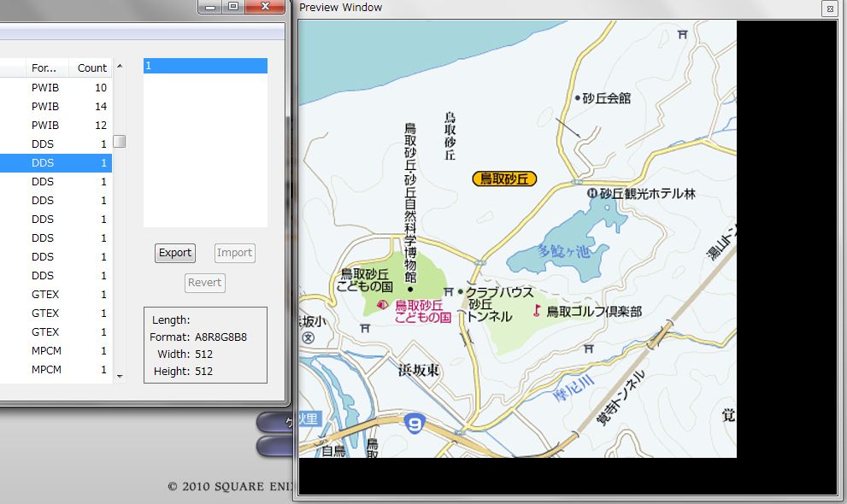Click the list scrollbar down arrow
Image resolution: width=847 pixels, height=504 pixels.
click(120, 375)
